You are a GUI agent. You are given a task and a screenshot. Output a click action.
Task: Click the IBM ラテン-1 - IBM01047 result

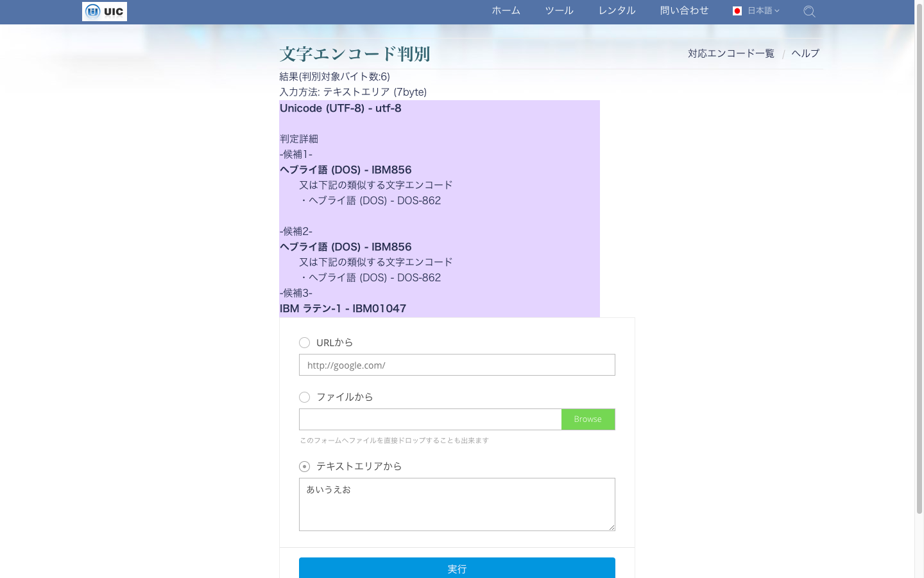click(343, 308)
